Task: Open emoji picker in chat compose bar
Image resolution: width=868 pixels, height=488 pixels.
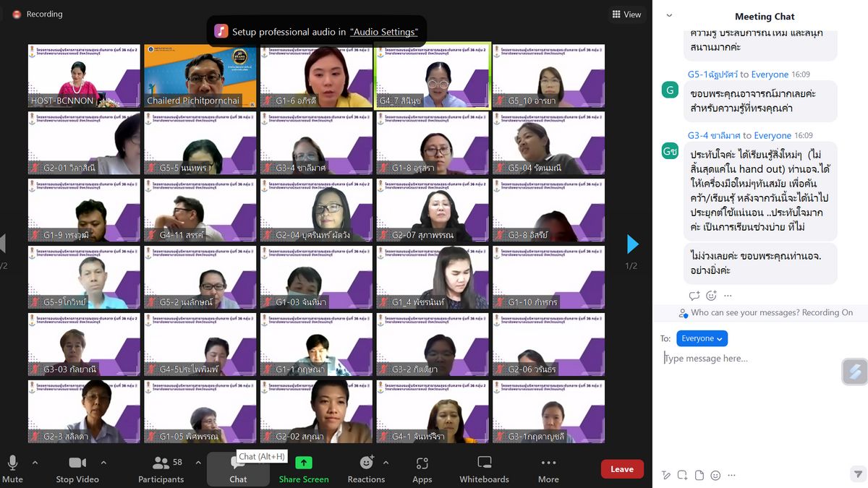Action: (x=715, y=475)
